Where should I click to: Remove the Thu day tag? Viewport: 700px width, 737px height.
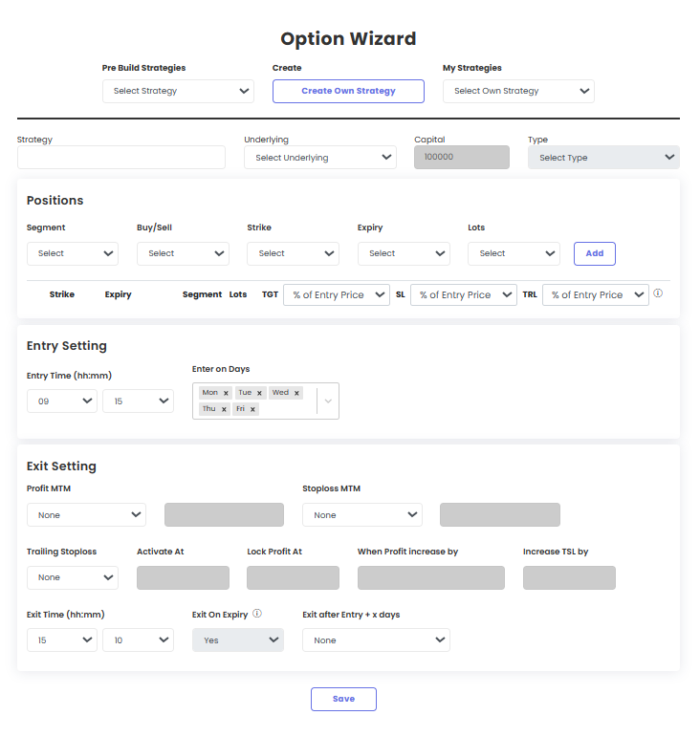pos(224,409)
